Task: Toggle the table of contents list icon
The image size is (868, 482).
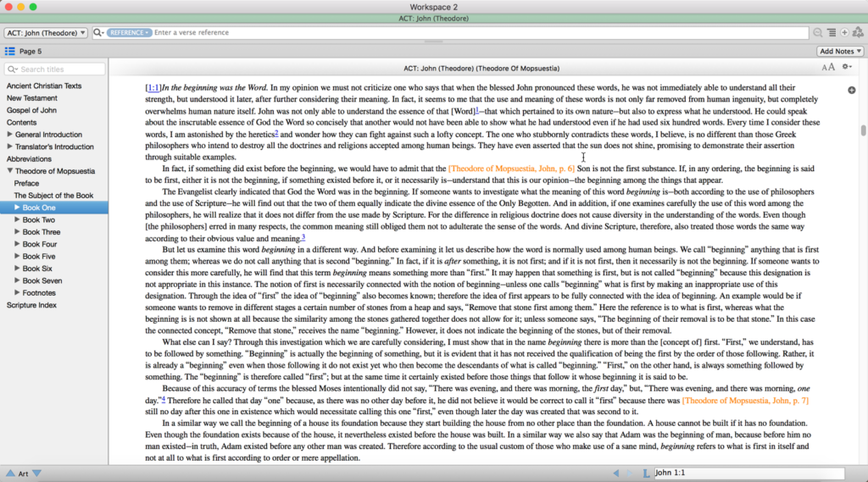Action: pos(10,52)
